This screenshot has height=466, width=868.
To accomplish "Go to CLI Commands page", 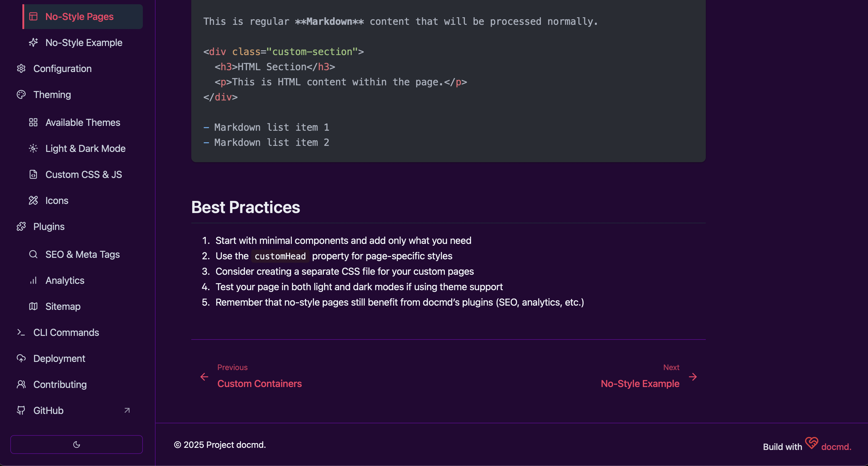I will tap(77, 332).
